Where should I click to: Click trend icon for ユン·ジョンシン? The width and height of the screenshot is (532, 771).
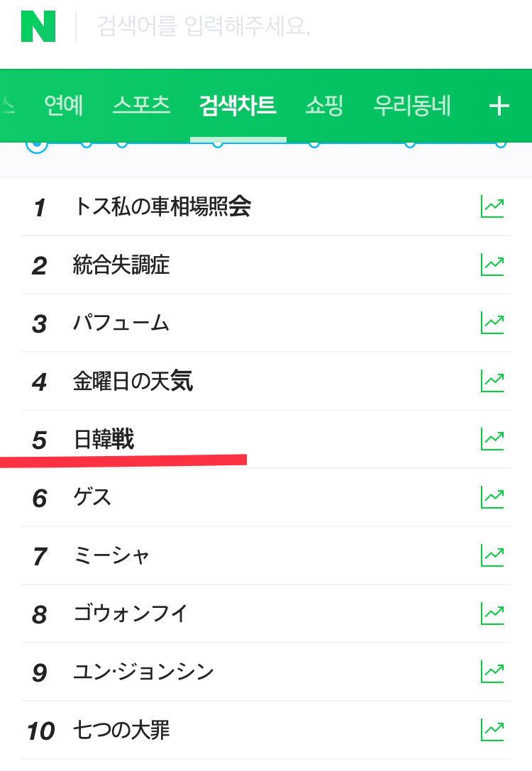[x=492, y=672]
